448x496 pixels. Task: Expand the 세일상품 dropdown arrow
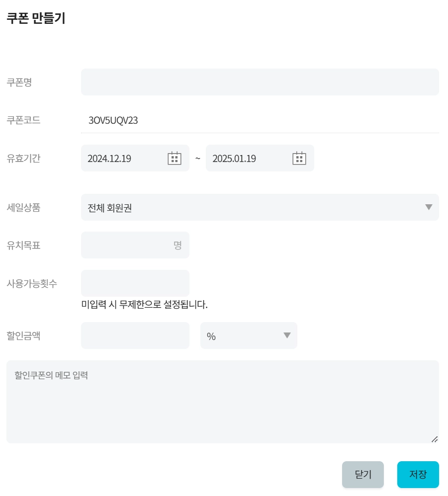[429, 207]
